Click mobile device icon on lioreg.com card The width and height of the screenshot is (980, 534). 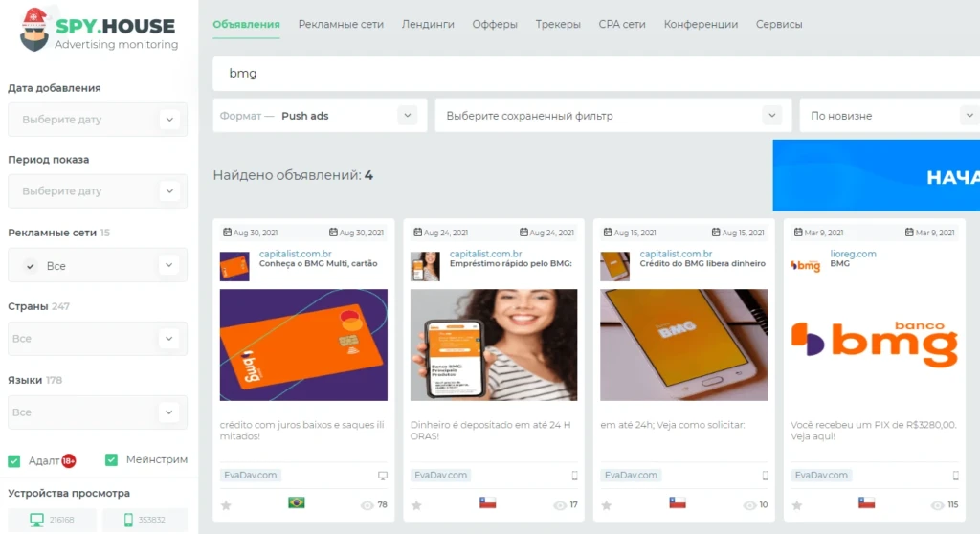coord(956,476)
